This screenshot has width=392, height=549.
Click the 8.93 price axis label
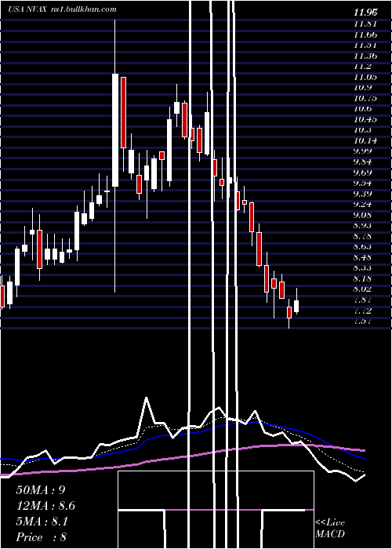click(364, 226)
